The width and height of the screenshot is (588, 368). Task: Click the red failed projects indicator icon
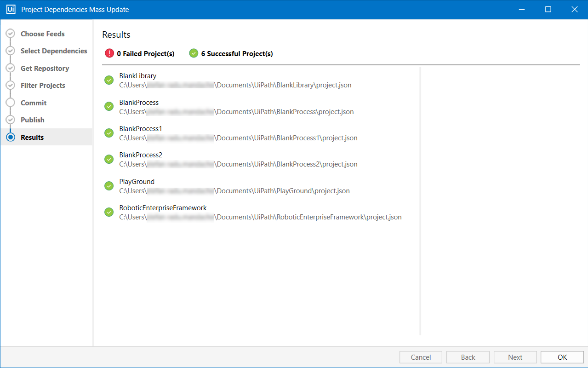pyautogui.click(x=109, y=53)
